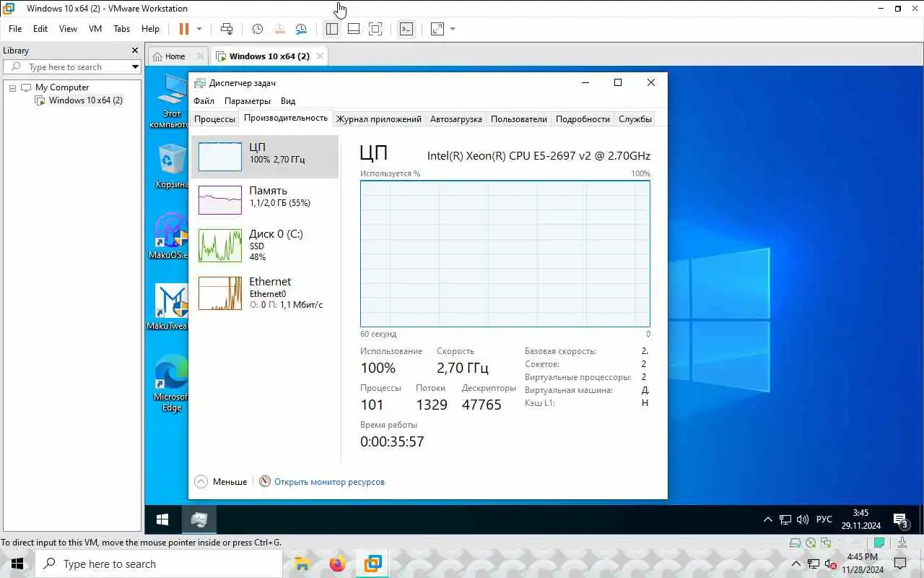
Task: Toggle the thumbnail bar view icon
Action: tap(354, 29)
